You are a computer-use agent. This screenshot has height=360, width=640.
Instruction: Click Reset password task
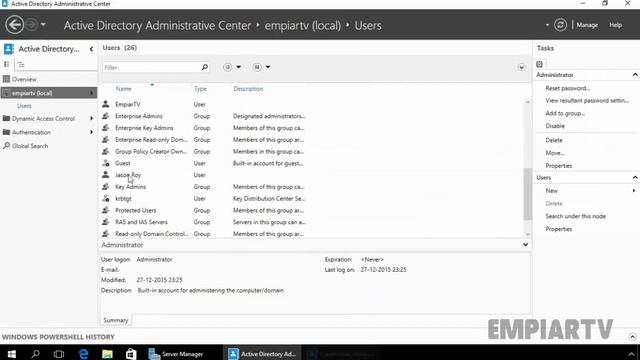pos(568,88)
